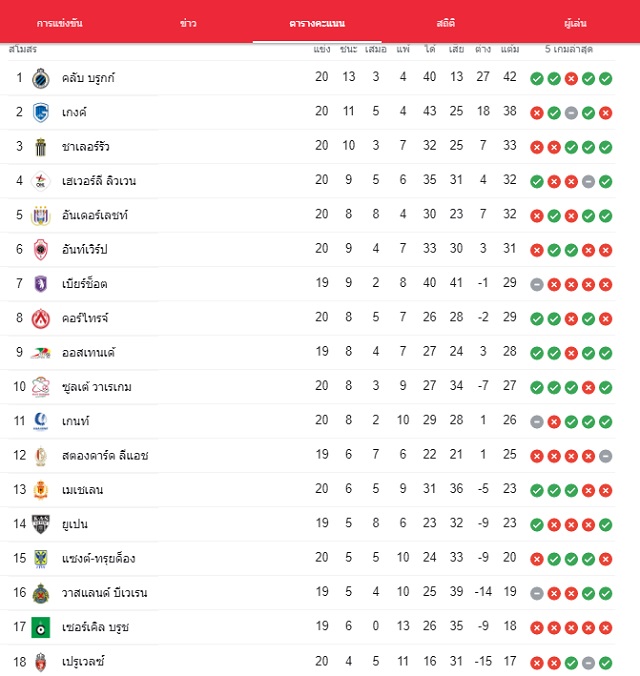This screenshot has width=640, height=676.
Task: Click the Club Brugge crest in row 1
Action: [x=41, y=78]
